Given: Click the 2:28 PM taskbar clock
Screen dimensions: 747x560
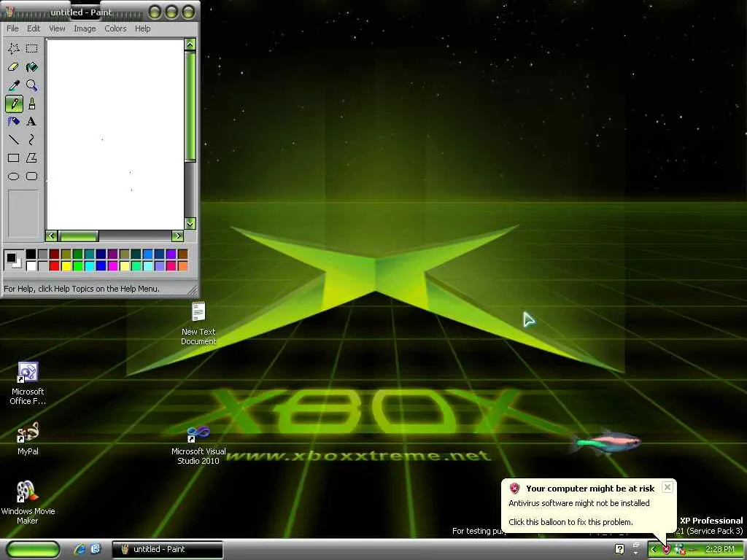Looking at the screenshot, I should (x=720, y=550).
